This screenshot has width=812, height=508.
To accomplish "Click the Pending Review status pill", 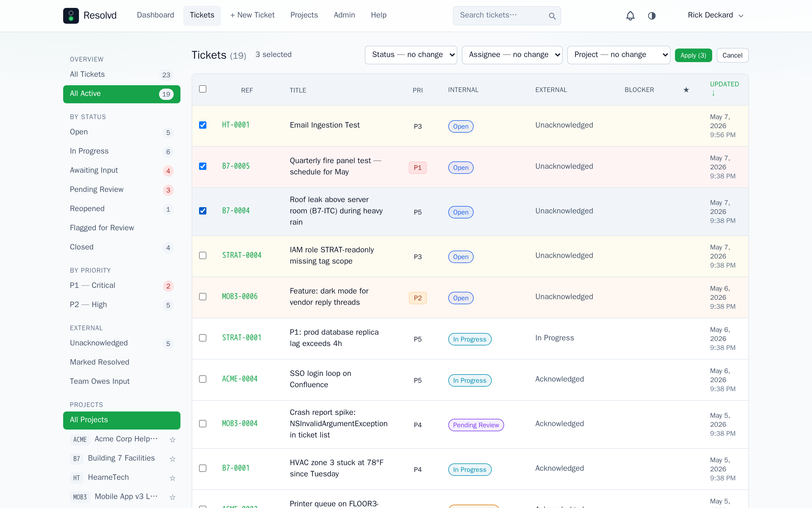I will [x=476, y=425].
